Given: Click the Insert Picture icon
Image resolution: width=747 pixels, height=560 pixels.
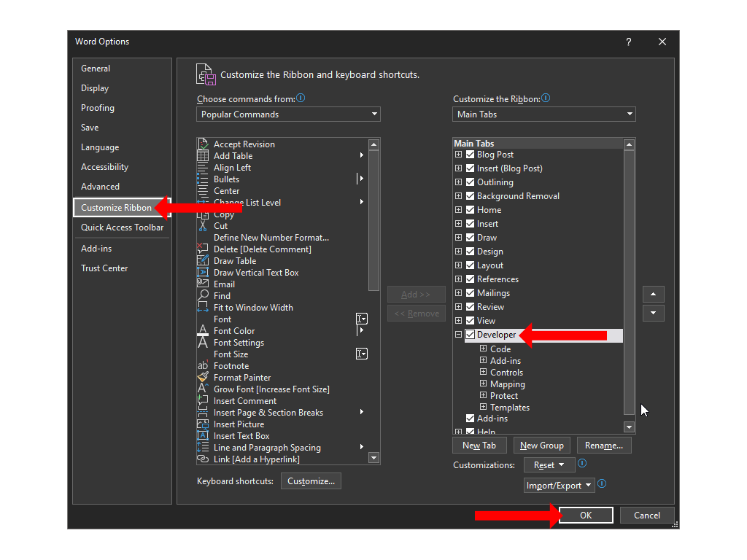Looking at the screenshot, I should [x=203, y=424].
